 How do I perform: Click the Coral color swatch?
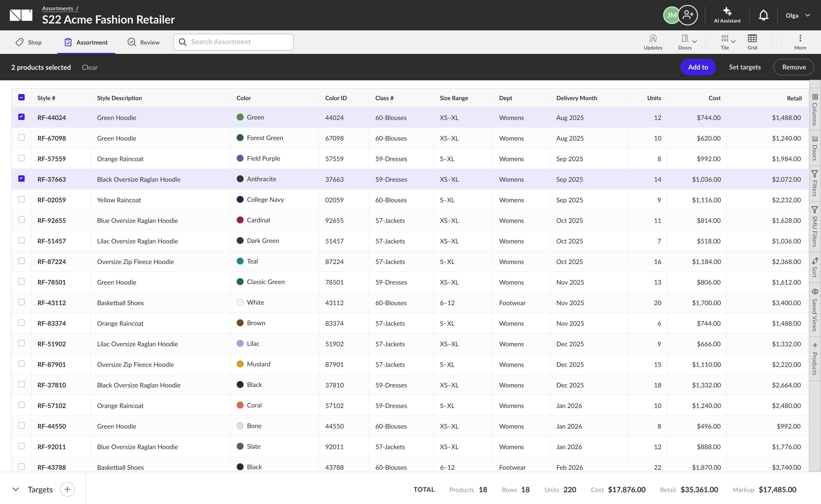click(240, 405)
